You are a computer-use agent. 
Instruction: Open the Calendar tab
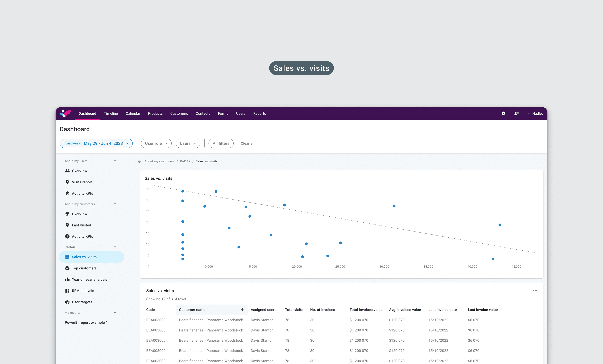pyautogui.click(x=133, y=114)
